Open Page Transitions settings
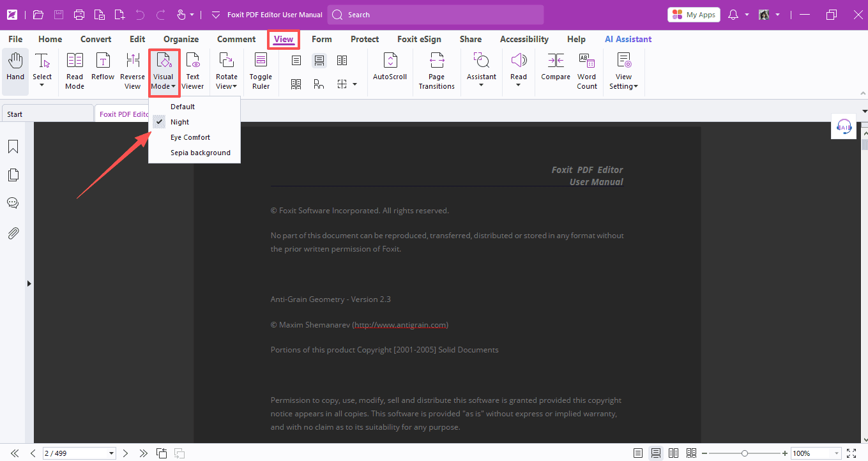This screenshot has height=461, width=868. click(x=437, y=72)
